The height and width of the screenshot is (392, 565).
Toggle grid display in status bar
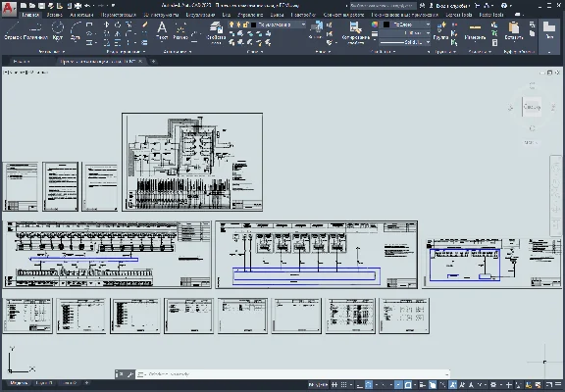[x=334, y=385]
